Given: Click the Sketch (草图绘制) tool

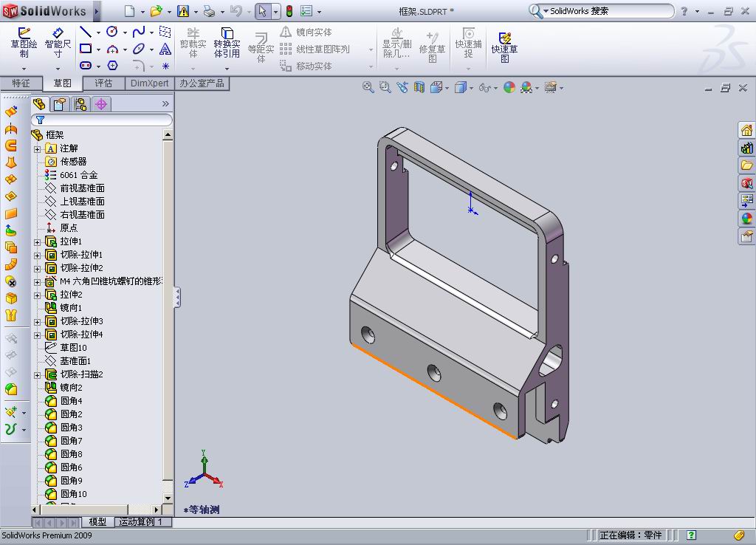Looking at the screenshot, I should tap(24, 43).
